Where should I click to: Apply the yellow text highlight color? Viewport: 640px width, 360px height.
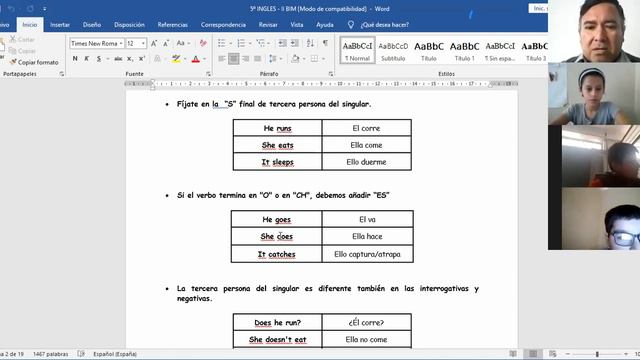click(x=176, y=59)
